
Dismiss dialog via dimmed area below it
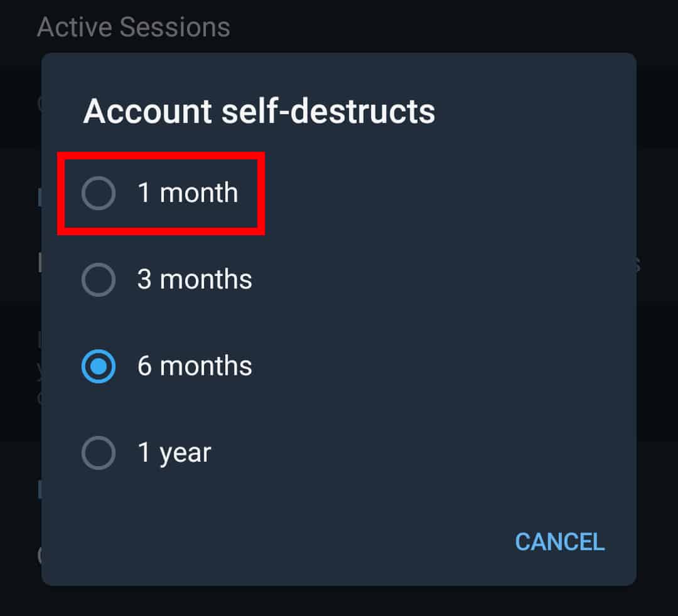[339, 602]
